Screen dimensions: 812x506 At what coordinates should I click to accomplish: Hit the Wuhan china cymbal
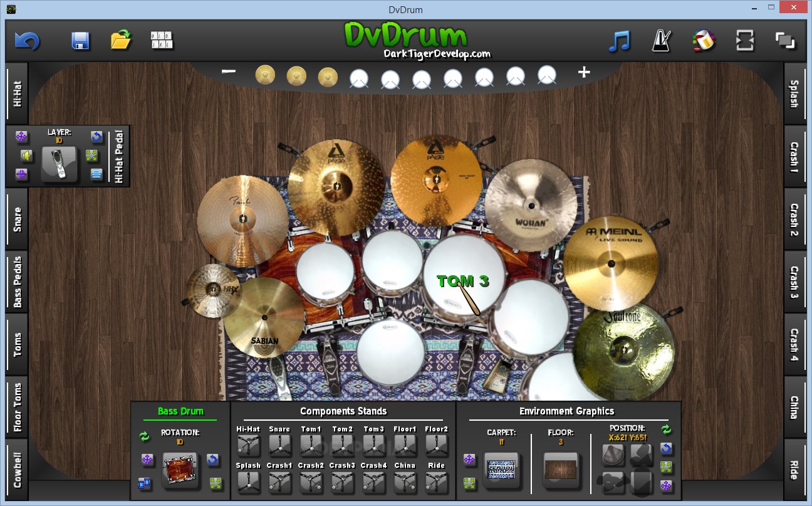tap(531, 205)
